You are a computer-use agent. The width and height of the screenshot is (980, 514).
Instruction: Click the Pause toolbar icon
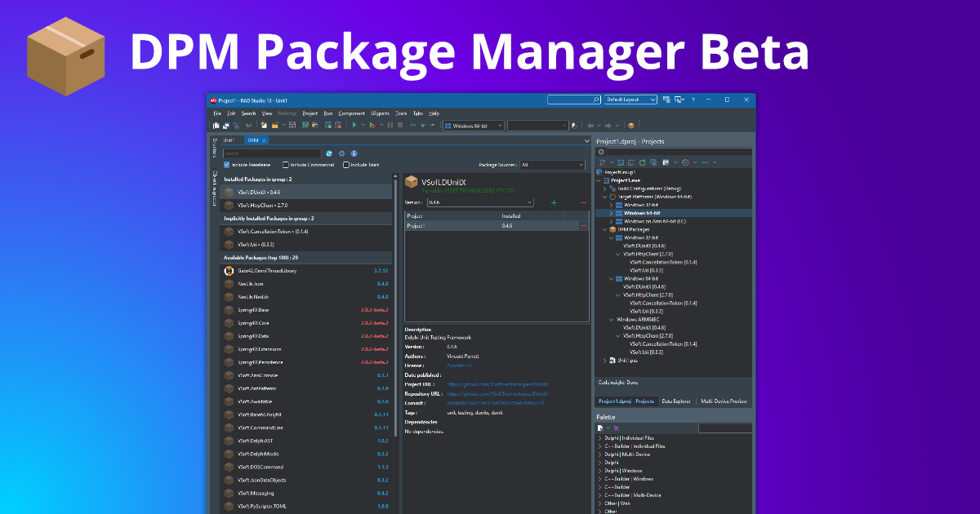(390, 125)
